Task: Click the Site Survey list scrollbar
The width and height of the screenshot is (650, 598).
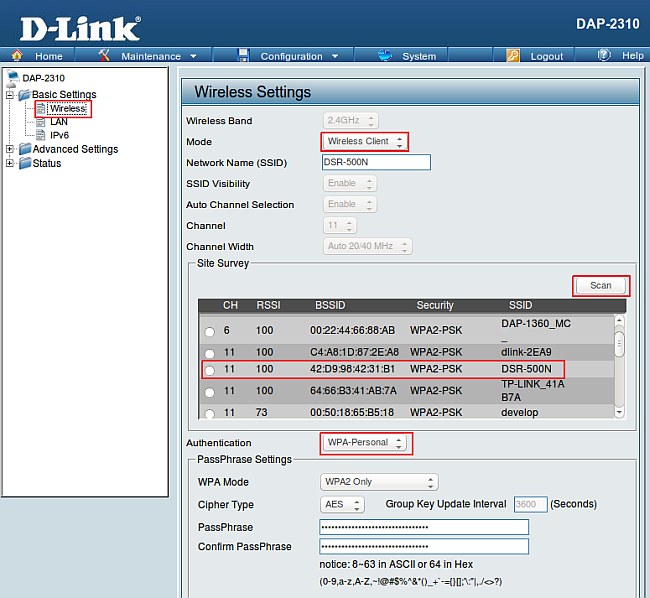Action: point(620,366)
